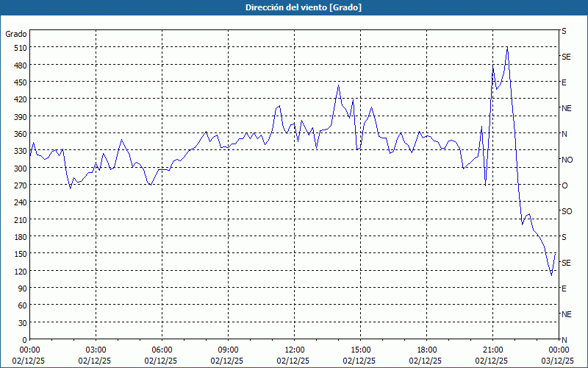Select the 21:00 time marker

click(492, 350)
